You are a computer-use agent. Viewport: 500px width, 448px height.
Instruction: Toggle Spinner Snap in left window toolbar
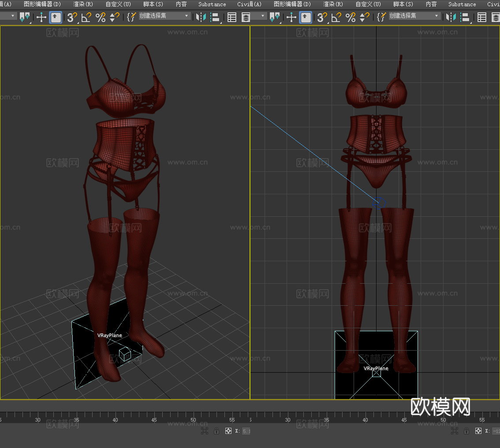click(x=114, y=17)
